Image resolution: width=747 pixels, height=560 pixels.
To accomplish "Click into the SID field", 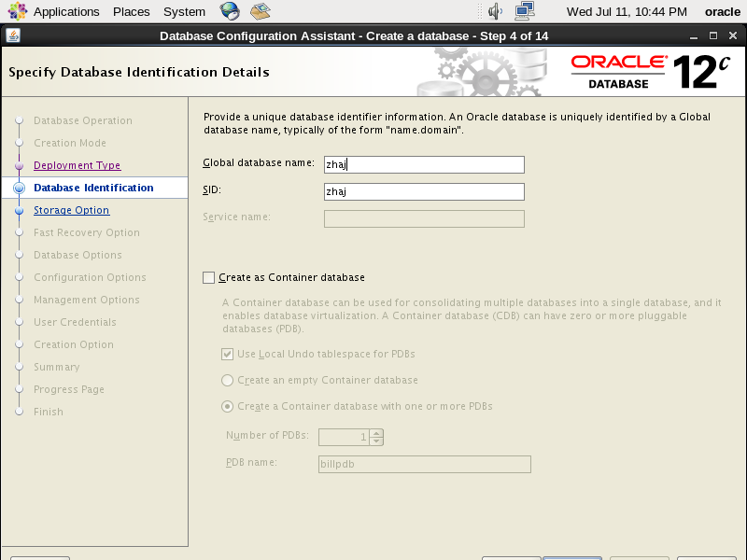I will [x=424, y=192].
